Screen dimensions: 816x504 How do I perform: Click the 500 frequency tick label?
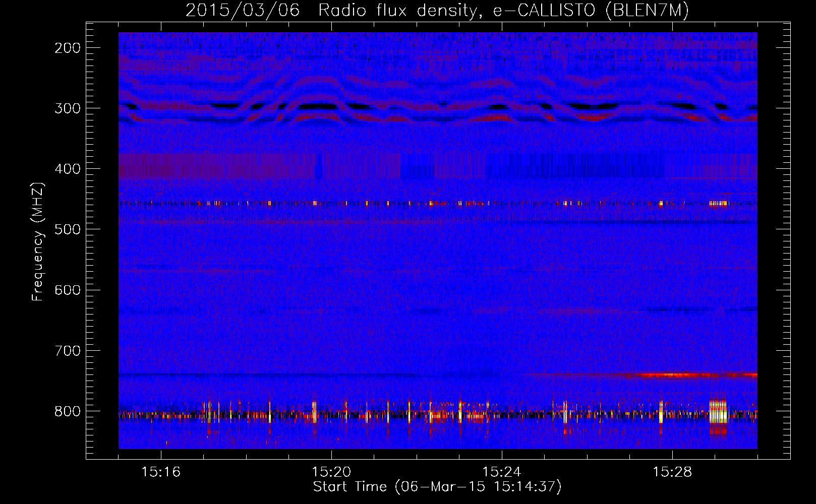68,229
